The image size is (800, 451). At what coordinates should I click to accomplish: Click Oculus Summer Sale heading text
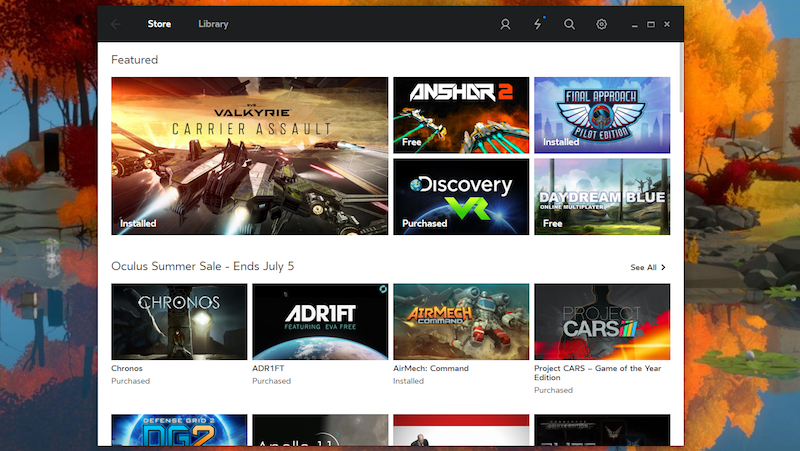click(x=203, y=266)
